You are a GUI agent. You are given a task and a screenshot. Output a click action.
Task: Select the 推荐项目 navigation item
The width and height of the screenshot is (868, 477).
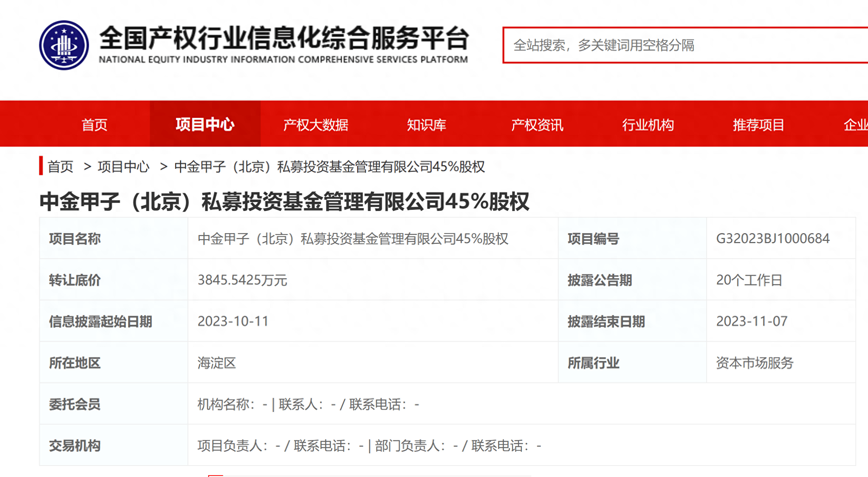759,125
